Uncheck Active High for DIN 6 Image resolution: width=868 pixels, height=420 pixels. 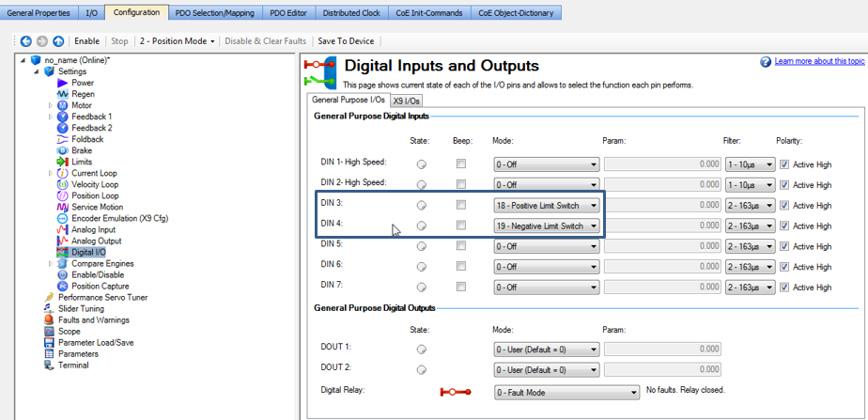pos(784,267)
